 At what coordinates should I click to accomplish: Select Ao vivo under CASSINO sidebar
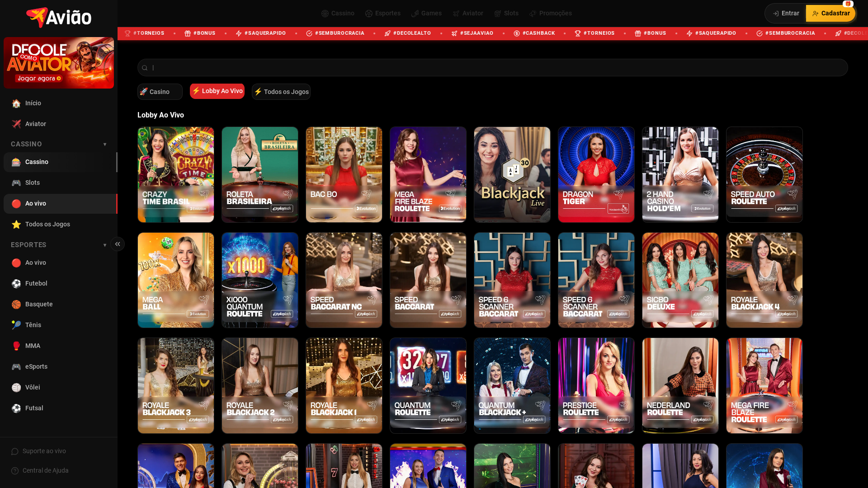[61, 204]
